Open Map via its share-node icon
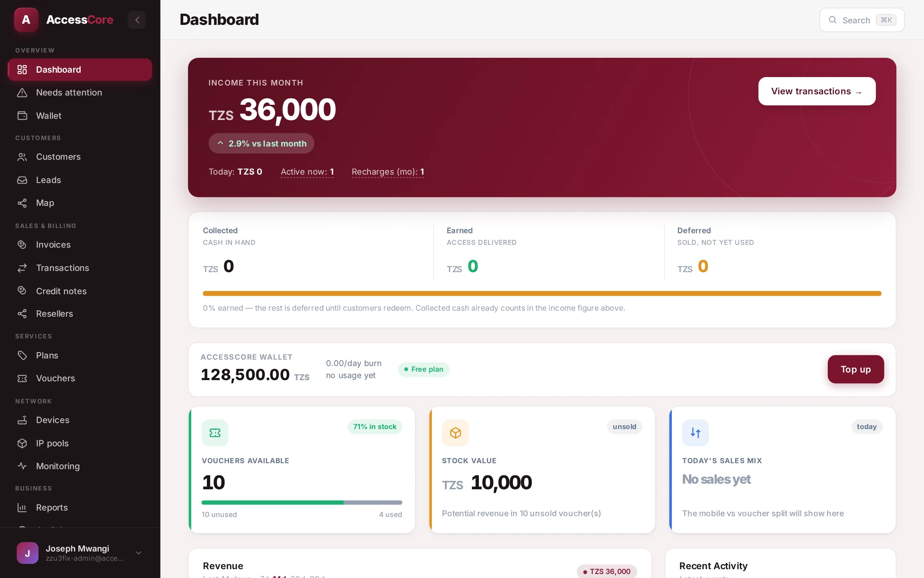Image resolution: width=924 pixels, height=578 pixels. point(22,203)
